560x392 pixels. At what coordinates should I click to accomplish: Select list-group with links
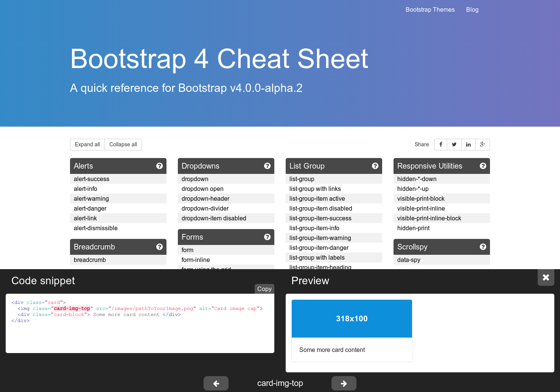click(x=334, y=189)
